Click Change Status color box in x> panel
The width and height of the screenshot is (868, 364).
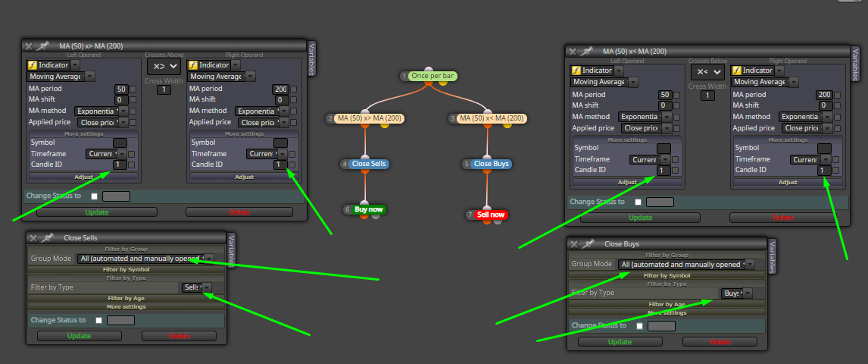tap(116, 196)
